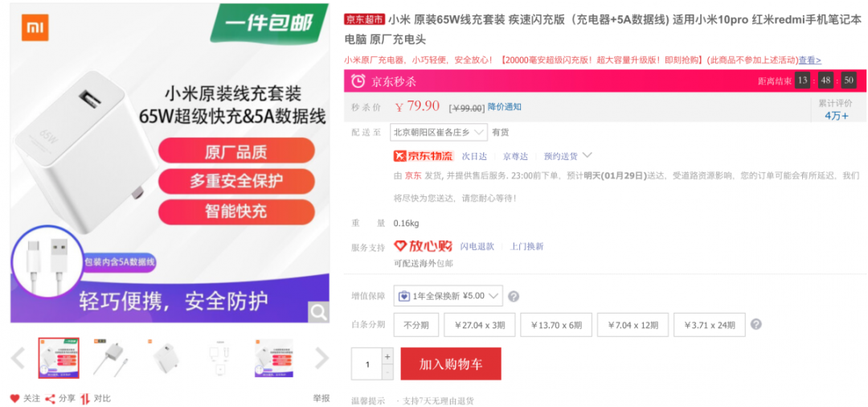868x407 pixels.
Task: Click the 次日达 delivery link
Action: (x=474, y=156)
